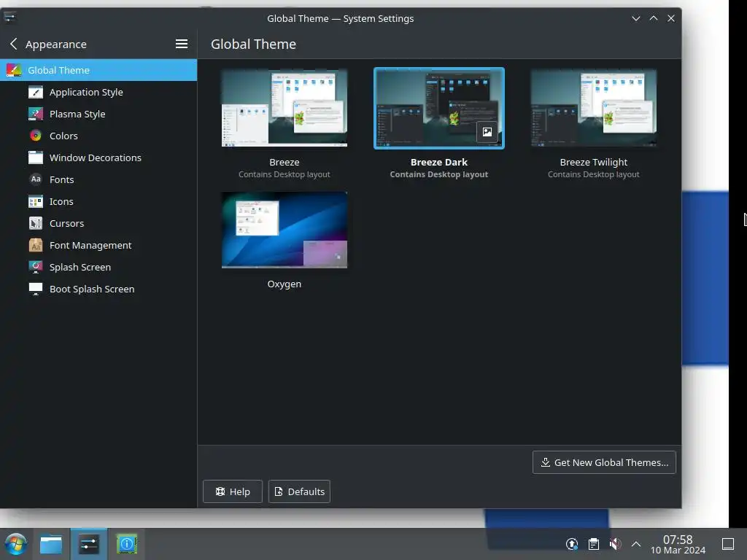Screen dimensions: 747x560
Task: Click the 'Oxygen' theme name text
Action: (x=285, y=284)
